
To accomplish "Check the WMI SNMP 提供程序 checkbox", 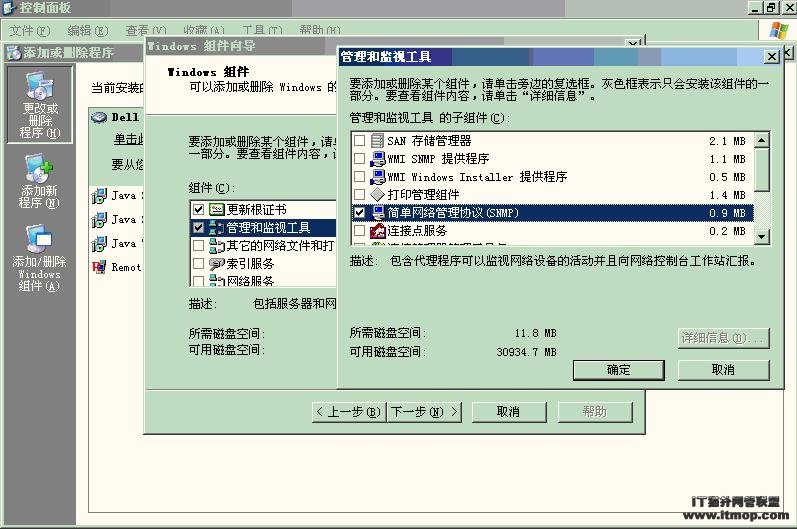I will point(359,159).
